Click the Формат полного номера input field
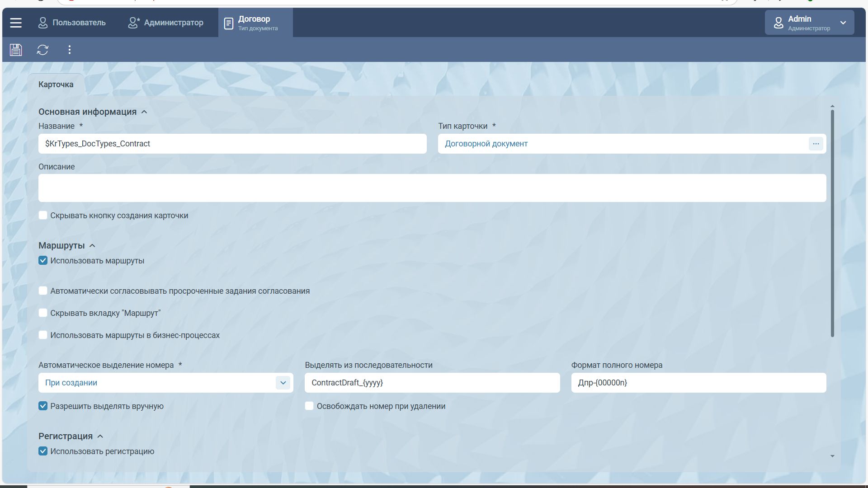This screenshot has height=488, width=868. 698,383
